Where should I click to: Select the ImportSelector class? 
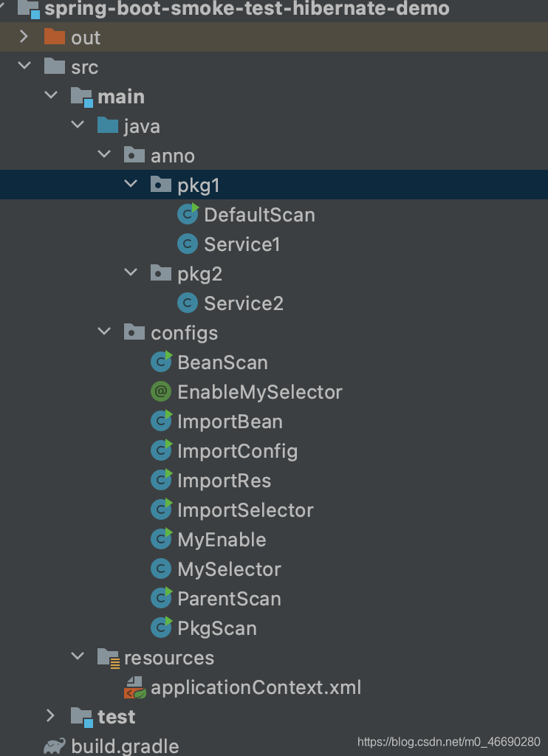click(x=245, y=510)
